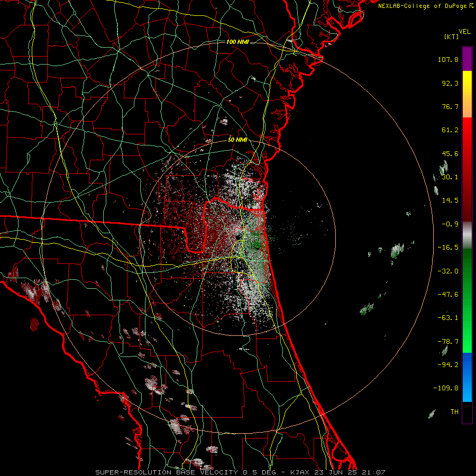Click the VEL legend heading
Viewport: 476px width, 476px height.
pos(464,32)
